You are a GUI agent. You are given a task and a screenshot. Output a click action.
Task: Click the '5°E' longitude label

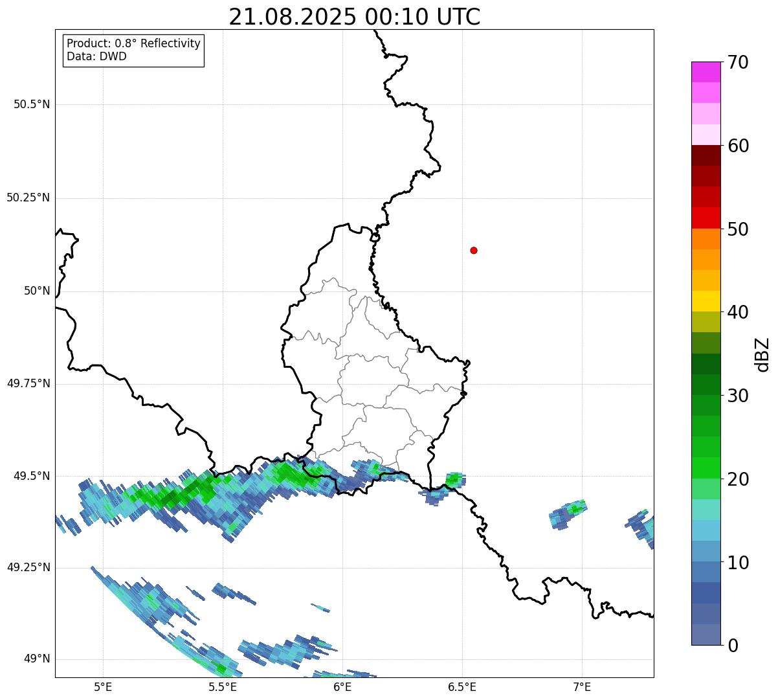pos(103,686)
